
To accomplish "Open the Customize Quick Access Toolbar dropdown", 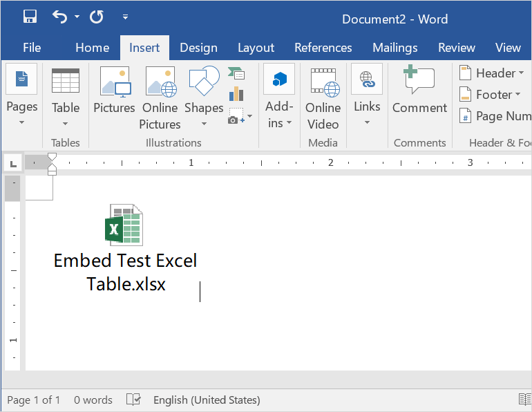I will 125,17.
